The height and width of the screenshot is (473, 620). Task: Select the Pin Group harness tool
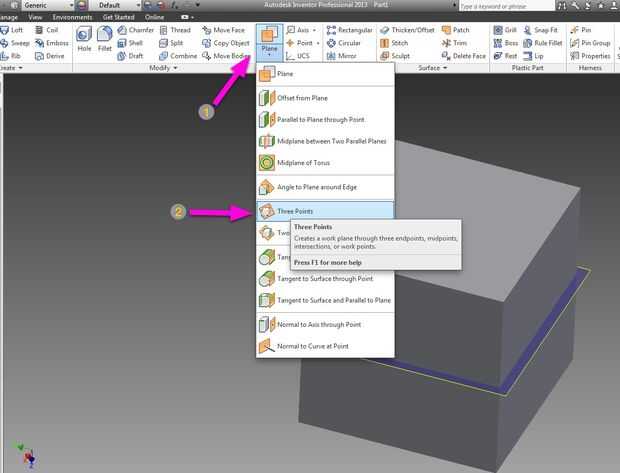590,43
